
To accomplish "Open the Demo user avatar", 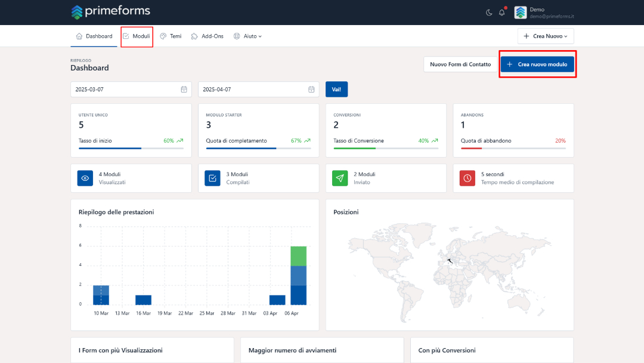I will point(521,13).
